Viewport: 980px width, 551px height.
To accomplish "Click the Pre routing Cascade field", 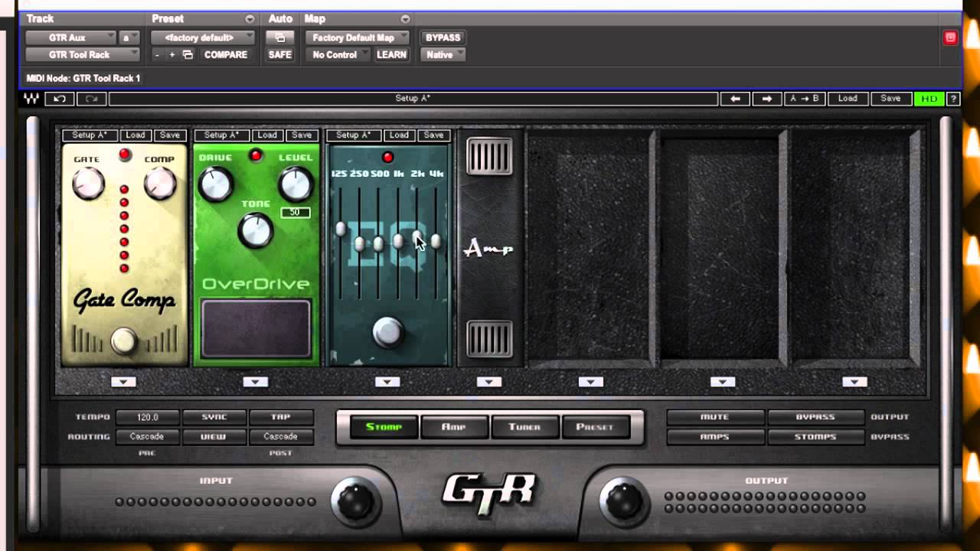I will click(x=148, y=437).
